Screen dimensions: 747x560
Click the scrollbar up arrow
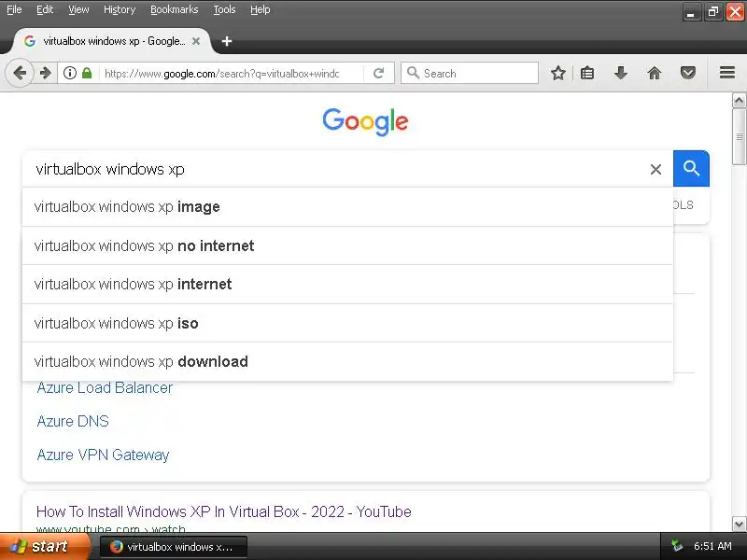click(x=739, y=101)
